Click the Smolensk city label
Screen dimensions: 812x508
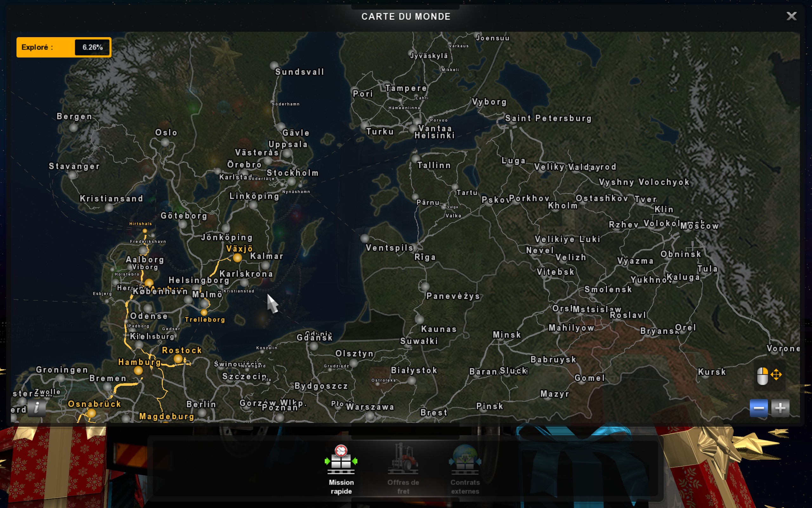(608, 289)
